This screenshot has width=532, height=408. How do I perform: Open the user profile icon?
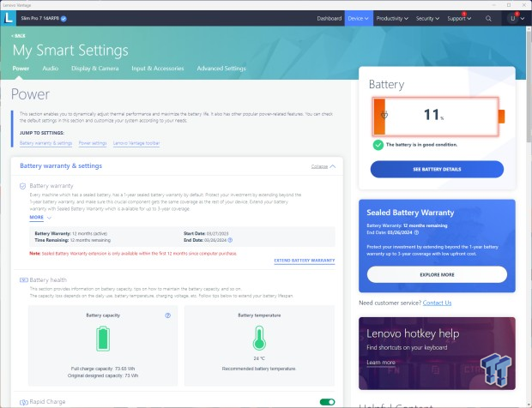(512, 19)
